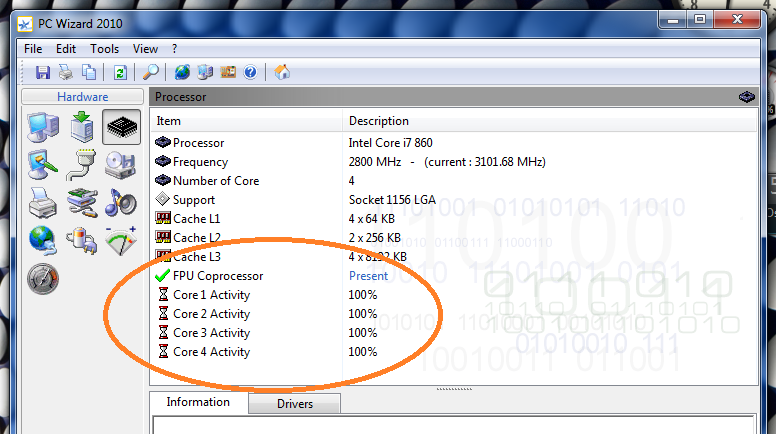780x434 pixels.
Task: Select the Power battery-and-plug icon
Action: pos(82,241)
